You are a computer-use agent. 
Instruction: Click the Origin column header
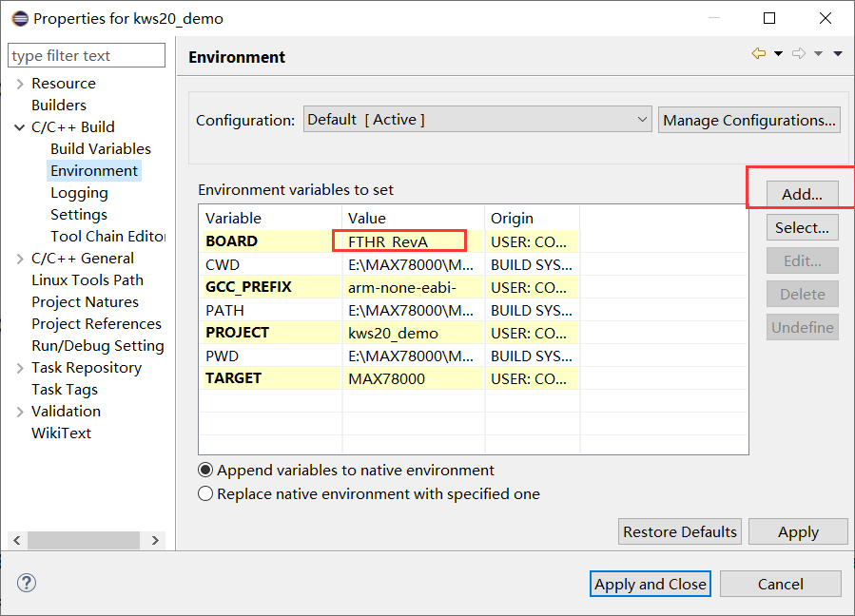[533, 218]
